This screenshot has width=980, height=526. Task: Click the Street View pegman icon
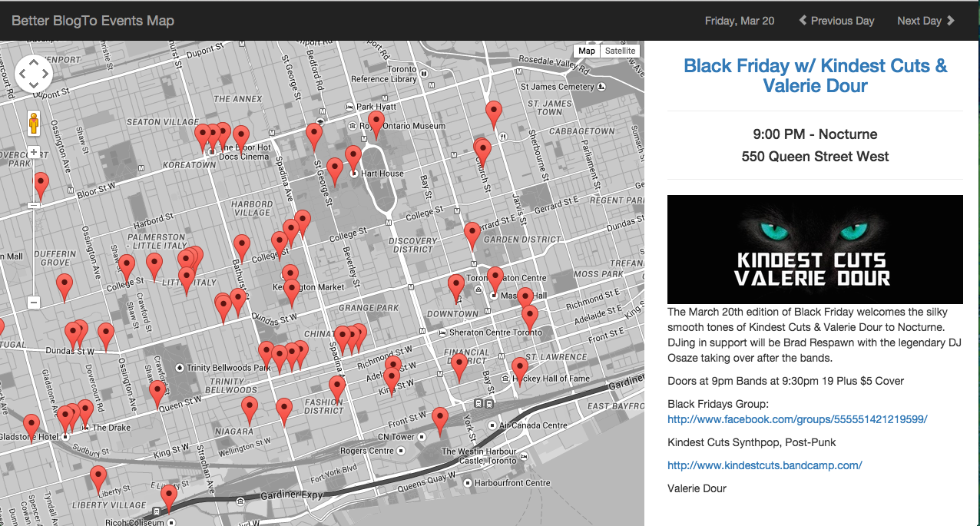(x=34, y=123)
